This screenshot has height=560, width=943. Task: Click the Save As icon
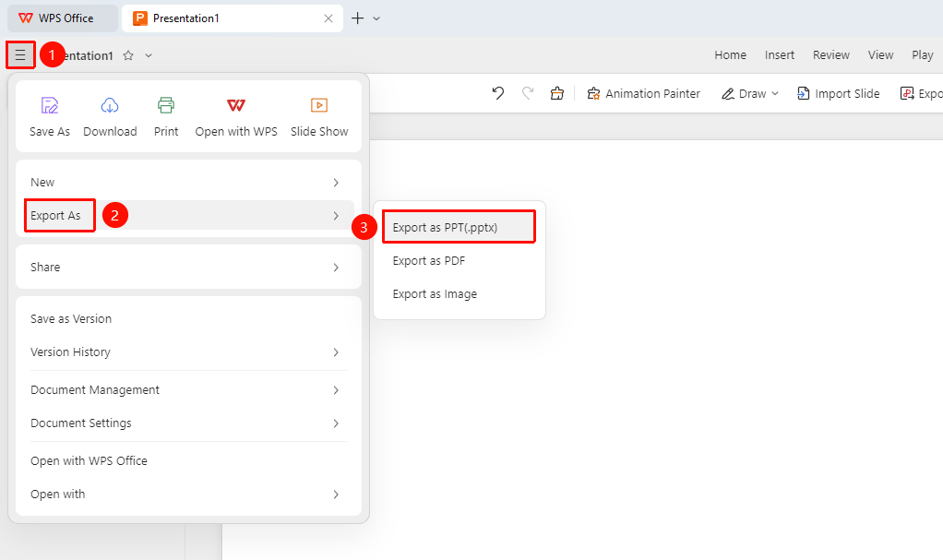[49, 106]
